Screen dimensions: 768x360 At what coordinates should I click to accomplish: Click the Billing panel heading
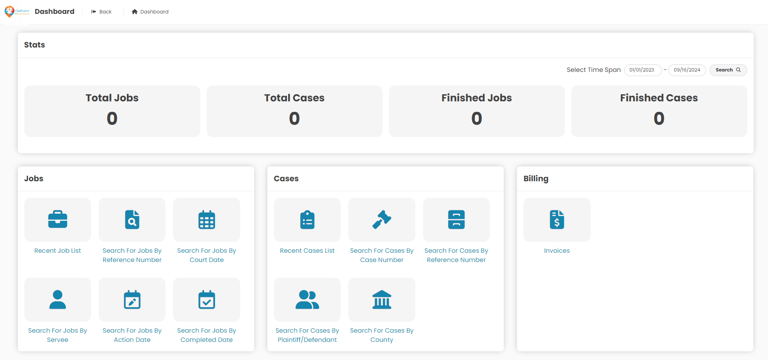pos(536,179)
